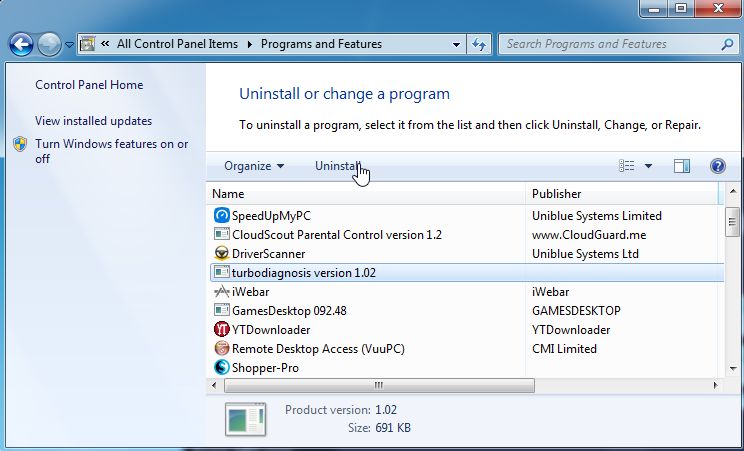744x451 pixels.
Task: Open the Organize dropdown menu
Action: pos(254,166)
